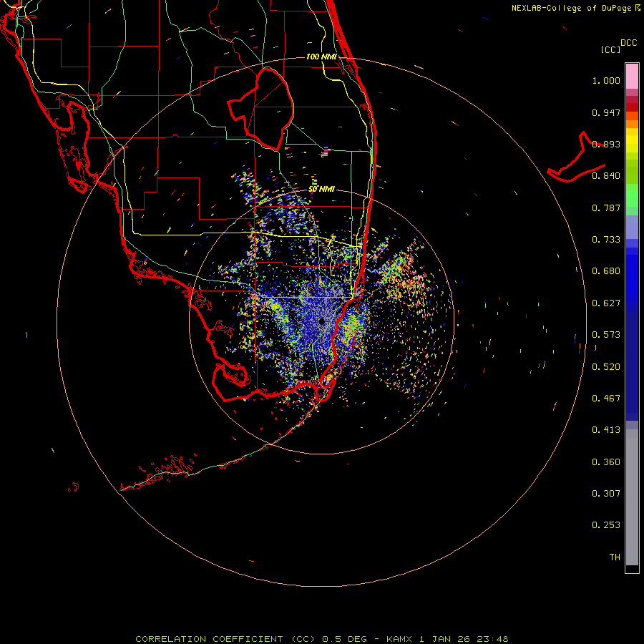Select the 0.680 scale value
This screenshot has height=644, width=644.
coord(606,271)
